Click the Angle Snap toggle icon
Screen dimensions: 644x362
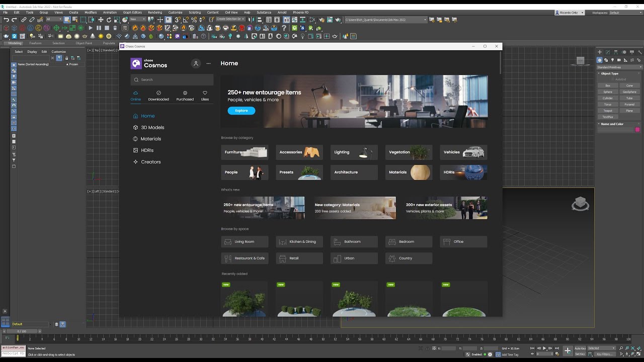click(x=186, y=20)
